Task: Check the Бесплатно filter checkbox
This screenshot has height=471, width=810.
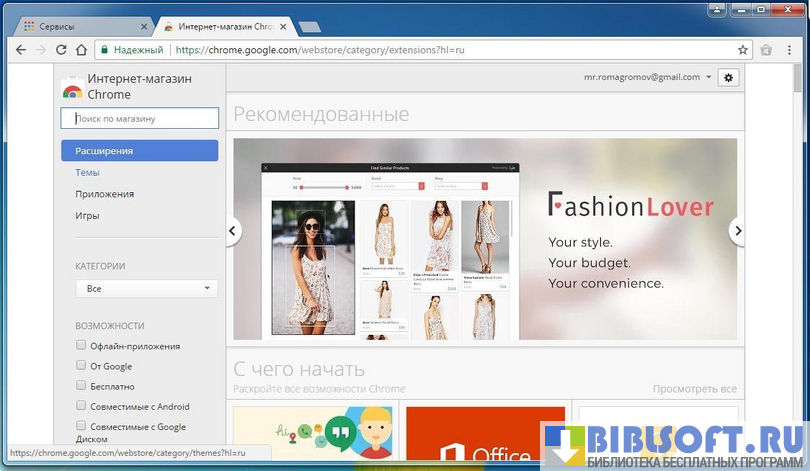Action: click(x=82, y=386)
